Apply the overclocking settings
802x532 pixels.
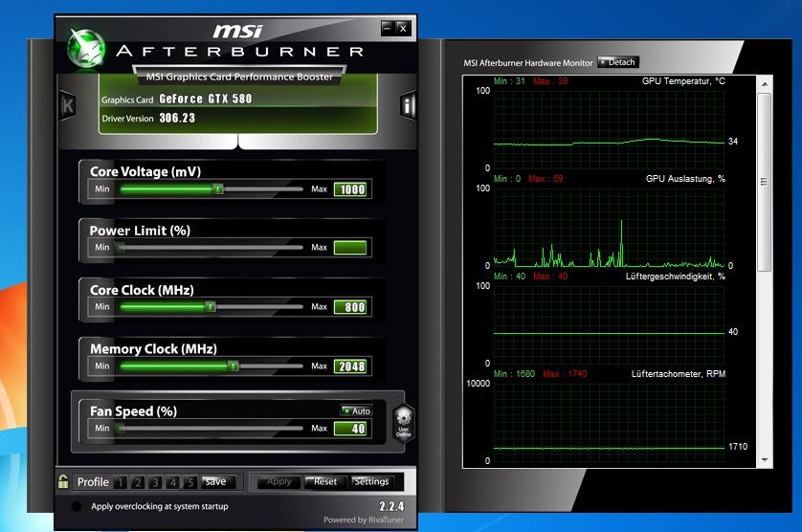pos(278,482)
